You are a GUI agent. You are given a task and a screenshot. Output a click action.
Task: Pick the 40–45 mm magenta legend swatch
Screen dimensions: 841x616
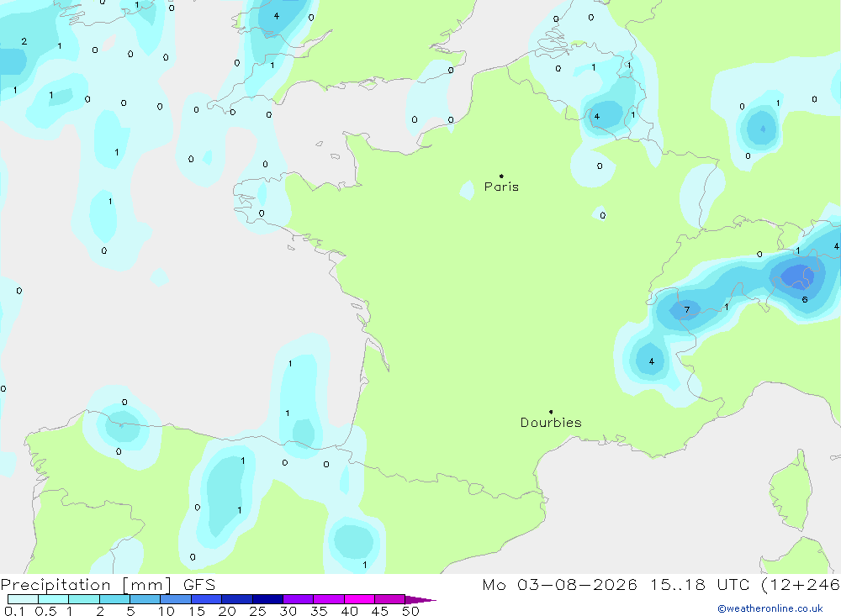(359, 599)
